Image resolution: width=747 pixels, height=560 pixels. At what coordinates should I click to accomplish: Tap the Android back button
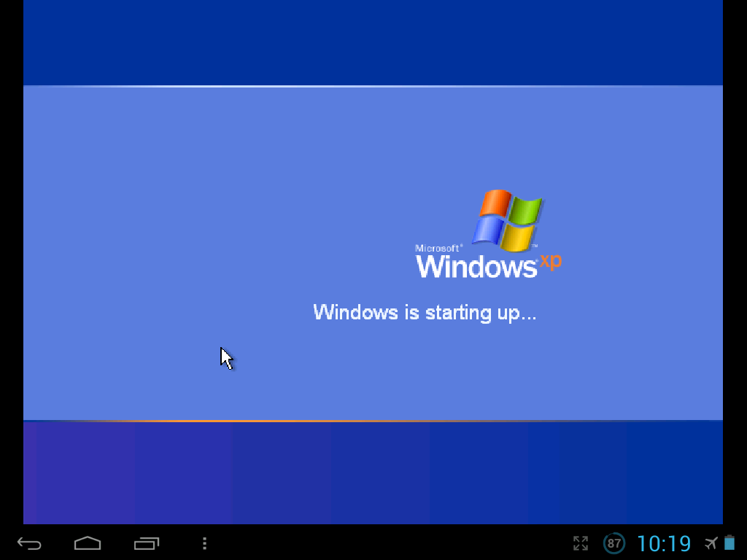point(30,543)
